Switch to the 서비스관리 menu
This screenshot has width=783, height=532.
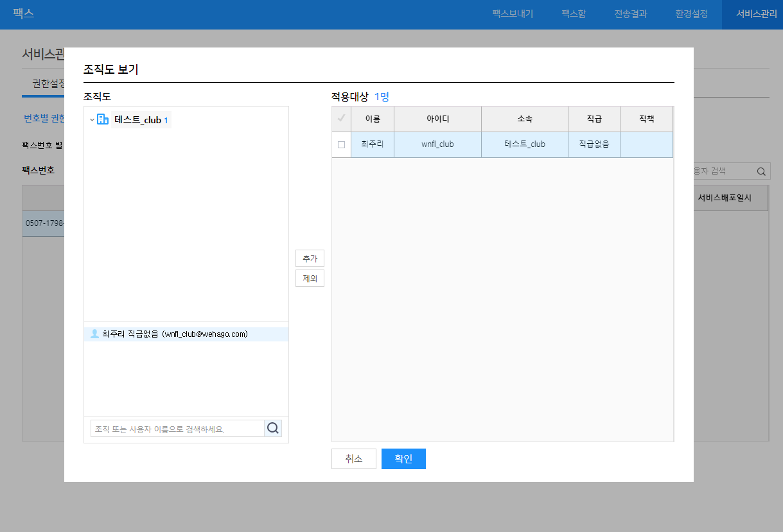756,13
